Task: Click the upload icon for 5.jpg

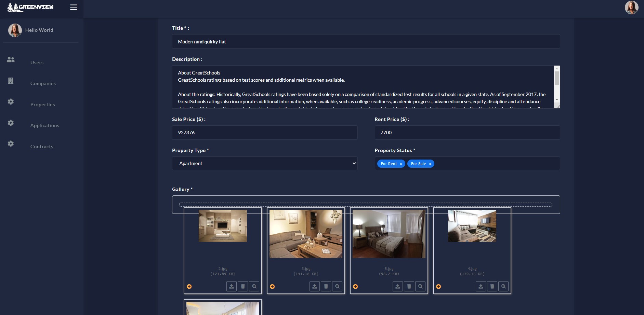Action: (x=398, y=286)
